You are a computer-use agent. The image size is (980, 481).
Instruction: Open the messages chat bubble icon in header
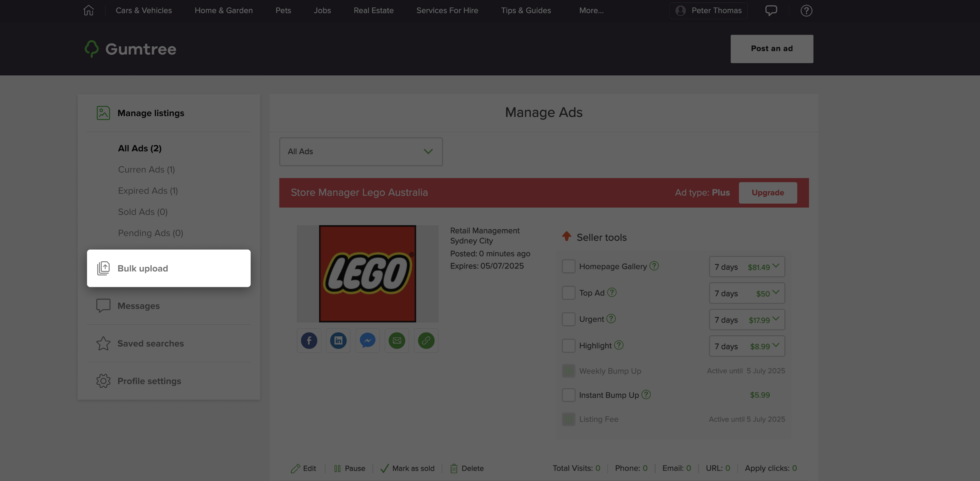coord(771,10)
